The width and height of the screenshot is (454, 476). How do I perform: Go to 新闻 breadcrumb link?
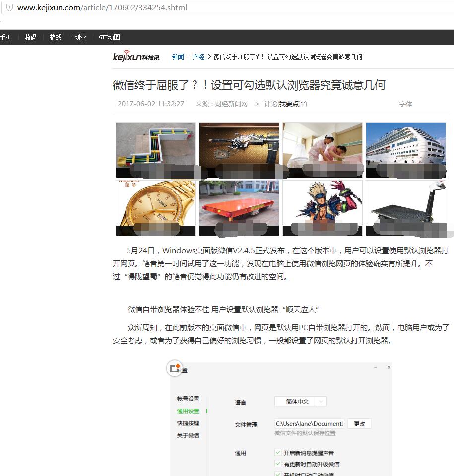[x=178, y=57]
